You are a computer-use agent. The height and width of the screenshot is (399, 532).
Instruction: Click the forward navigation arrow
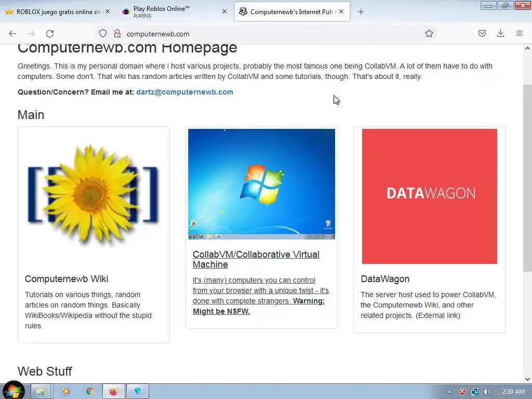pos(31,34)
